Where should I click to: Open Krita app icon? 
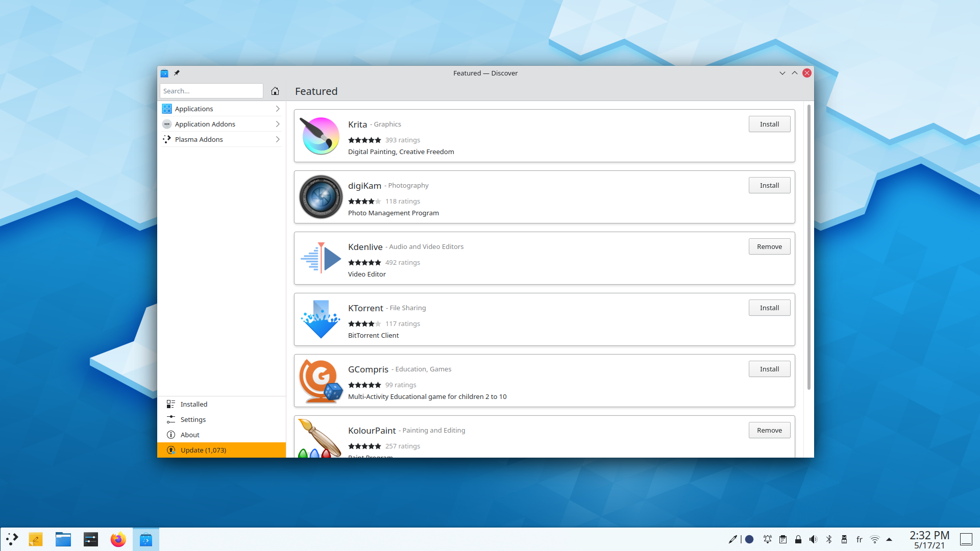point(321,136)
